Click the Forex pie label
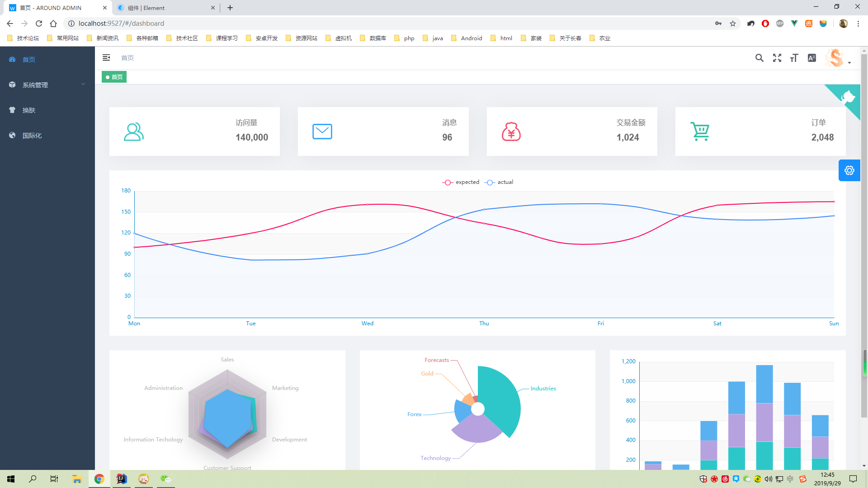Image resolution: width=868 pixels, height=488 pixels. pyautogui.click(x=414, y=414)
